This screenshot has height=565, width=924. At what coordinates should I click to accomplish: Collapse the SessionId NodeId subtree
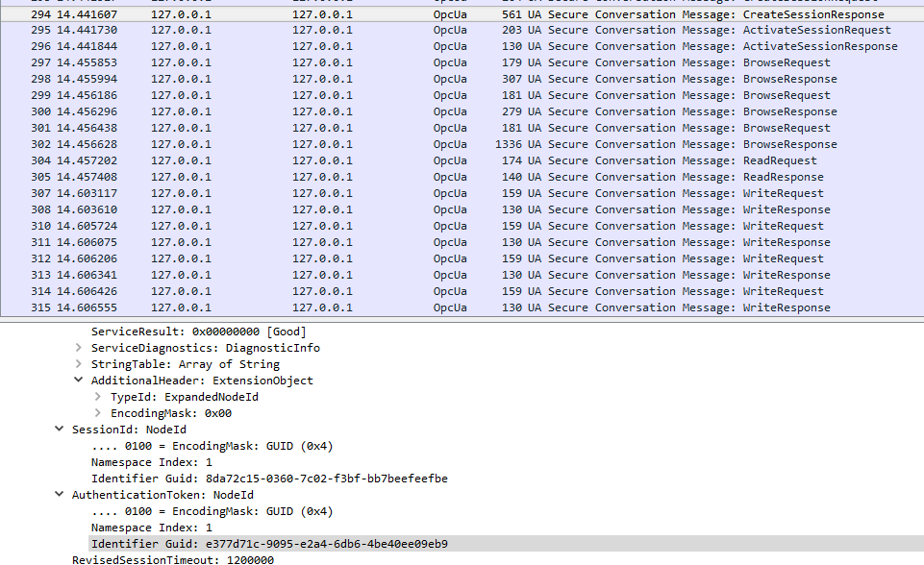[x=60, y=429]
